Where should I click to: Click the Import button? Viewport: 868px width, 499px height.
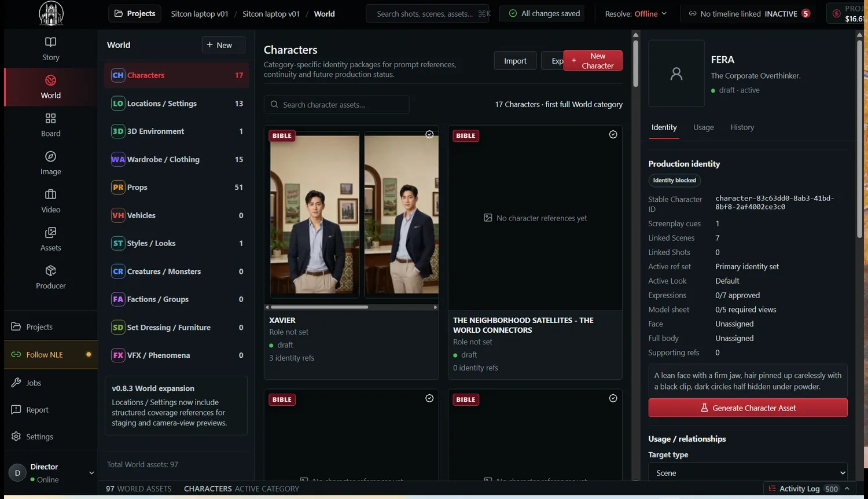(515, 61)
